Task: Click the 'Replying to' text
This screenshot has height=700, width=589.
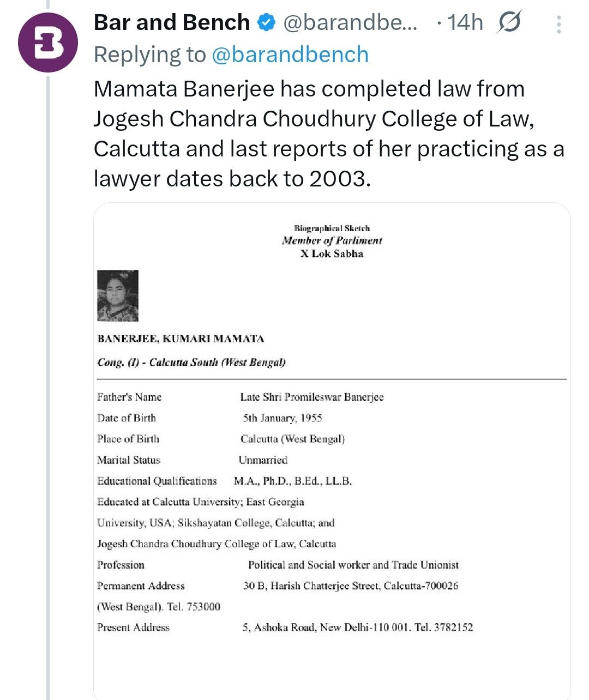Action: pyautogui.click(x=149, y=55)
